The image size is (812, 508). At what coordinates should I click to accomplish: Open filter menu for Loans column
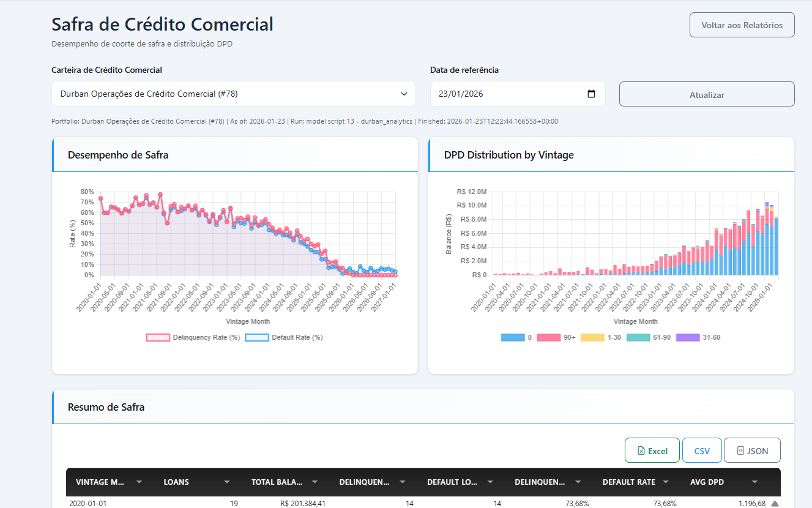pyautogui.click(x=227, y=482)
